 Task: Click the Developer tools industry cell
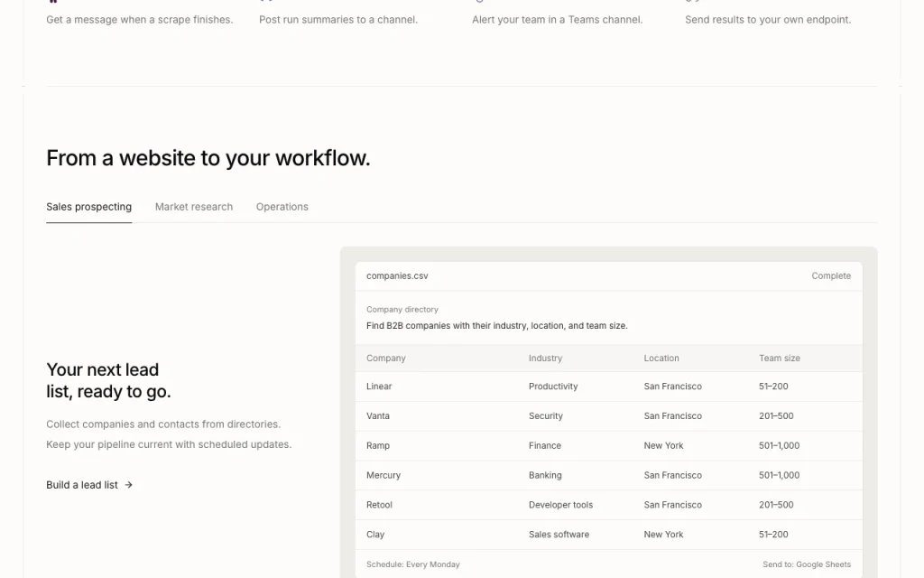[561, 505]
